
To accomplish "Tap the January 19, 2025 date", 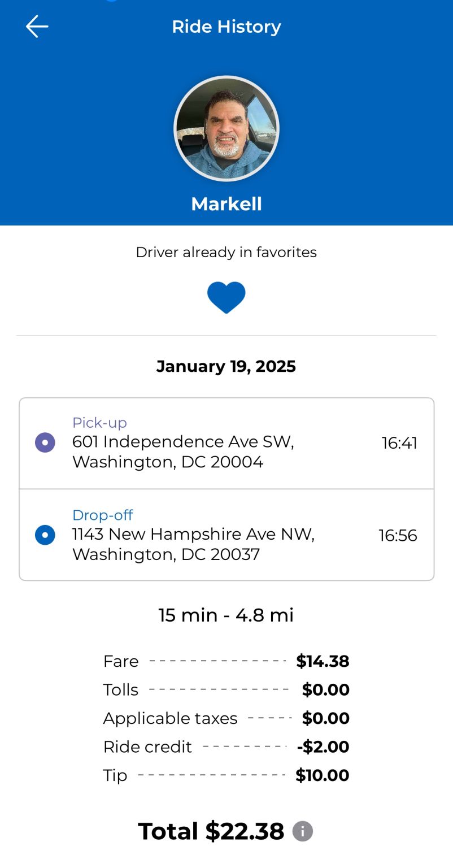I will (x=226, y=366).
